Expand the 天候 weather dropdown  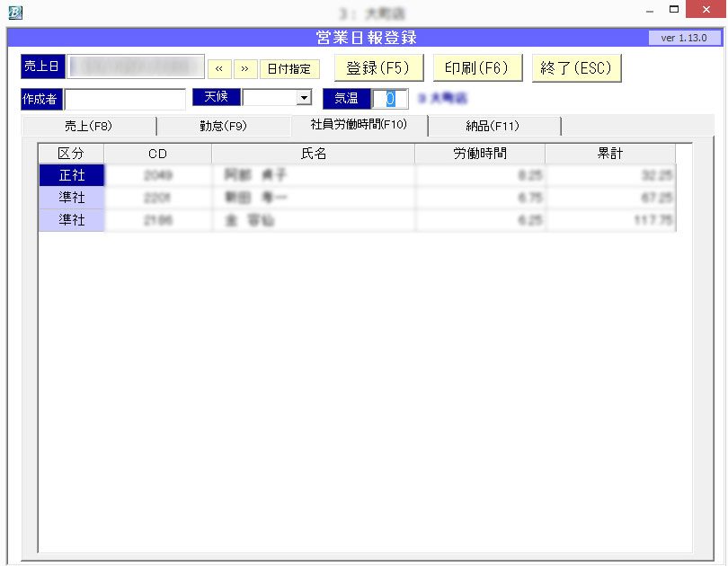click(x=304, y=98)
